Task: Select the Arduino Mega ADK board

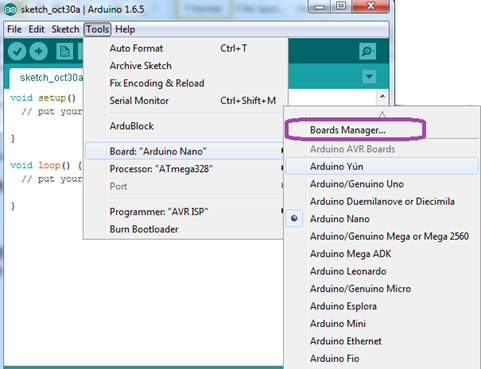Action: coord(382,254)
